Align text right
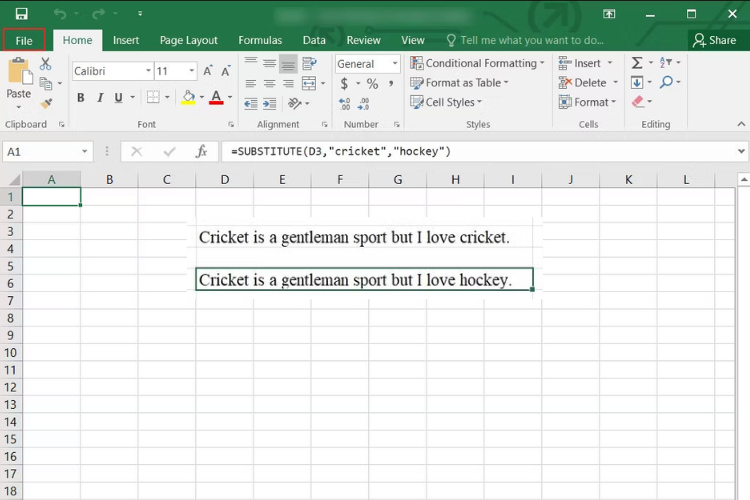 pyautogui.click(x=288, y=84)
